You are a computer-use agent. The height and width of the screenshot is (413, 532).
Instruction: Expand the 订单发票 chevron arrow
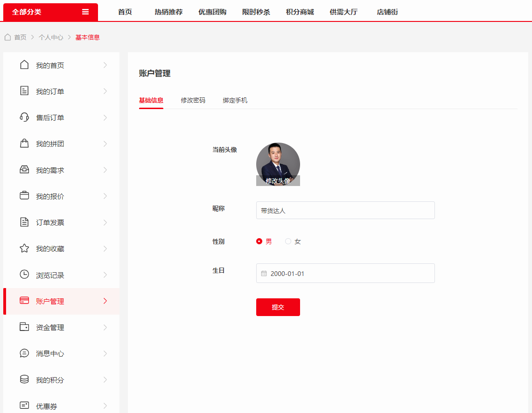[105, 222]
